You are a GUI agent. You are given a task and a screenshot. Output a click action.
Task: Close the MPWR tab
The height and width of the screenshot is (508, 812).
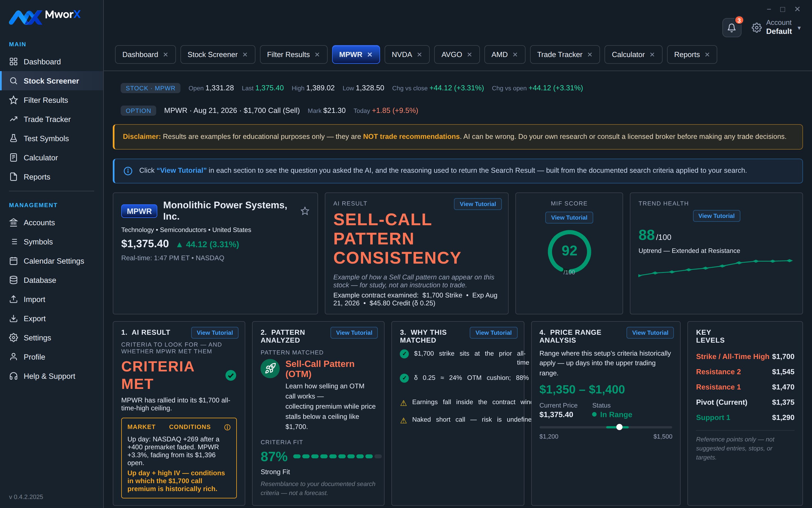(370, 55)
